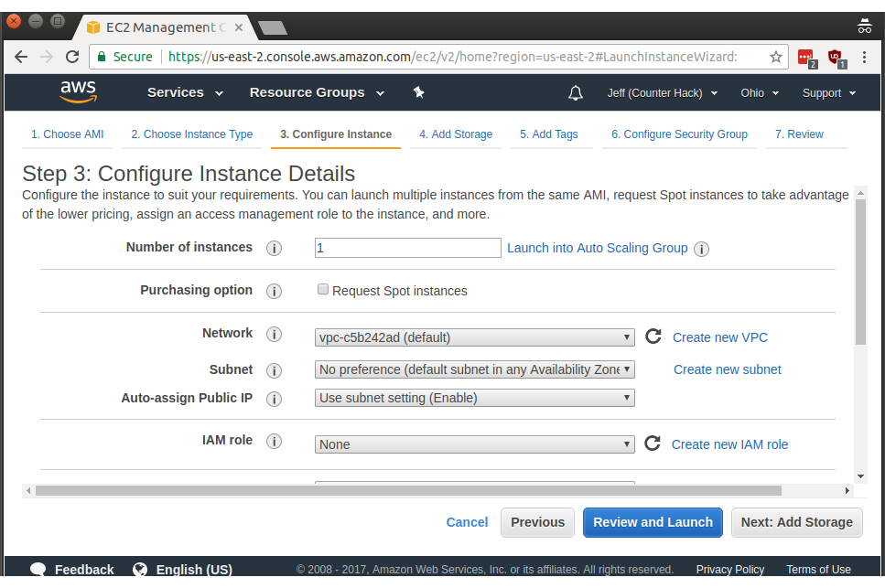Click the horizontal scrollbar right arrow
This screenshot has height=588, width=885.
[847, 490]
